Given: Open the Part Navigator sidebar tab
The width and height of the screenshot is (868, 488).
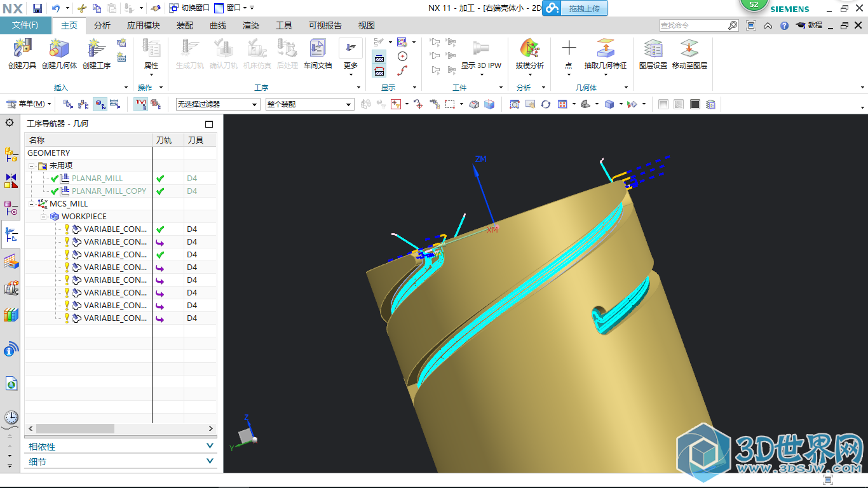Looking at the screenshot, I should coord(11,208).
